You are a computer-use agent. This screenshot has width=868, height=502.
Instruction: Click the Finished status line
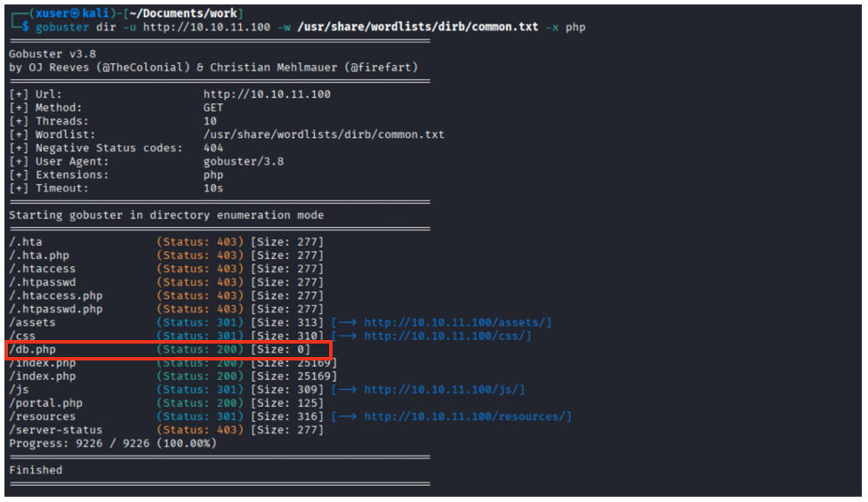pyautogui.click(x=36, y=470)
